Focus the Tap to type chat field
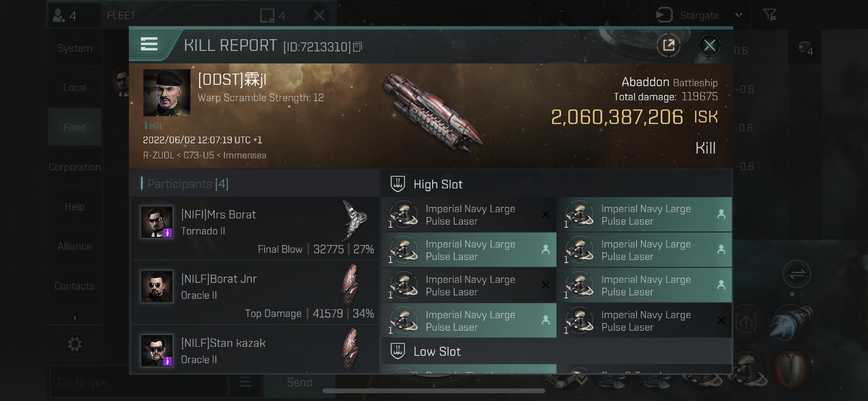 (139, 382)
